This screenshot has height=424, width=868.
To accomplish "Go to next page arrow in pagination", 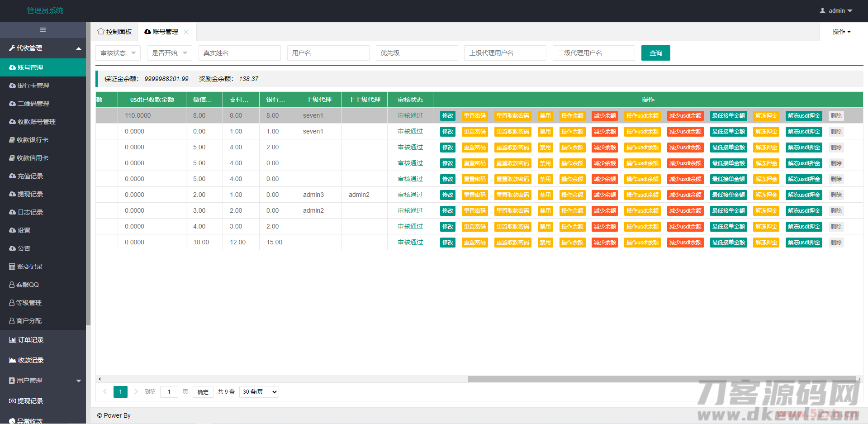I will (136, 391).
